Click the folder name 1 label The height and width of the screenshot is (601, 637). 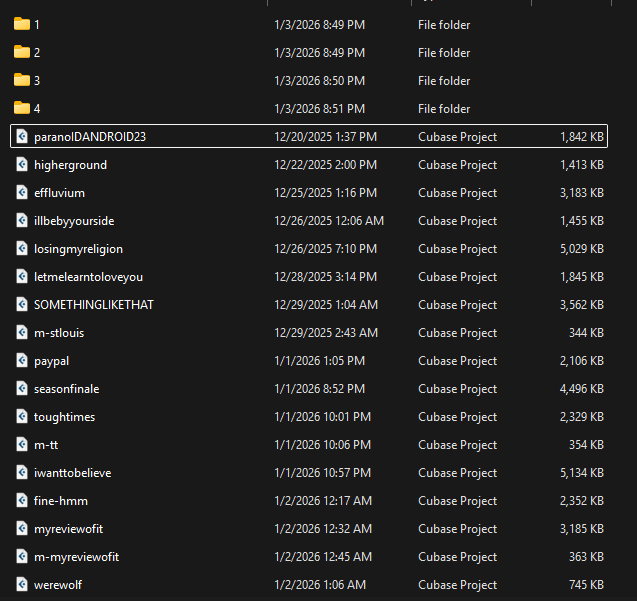click(37, 25)
